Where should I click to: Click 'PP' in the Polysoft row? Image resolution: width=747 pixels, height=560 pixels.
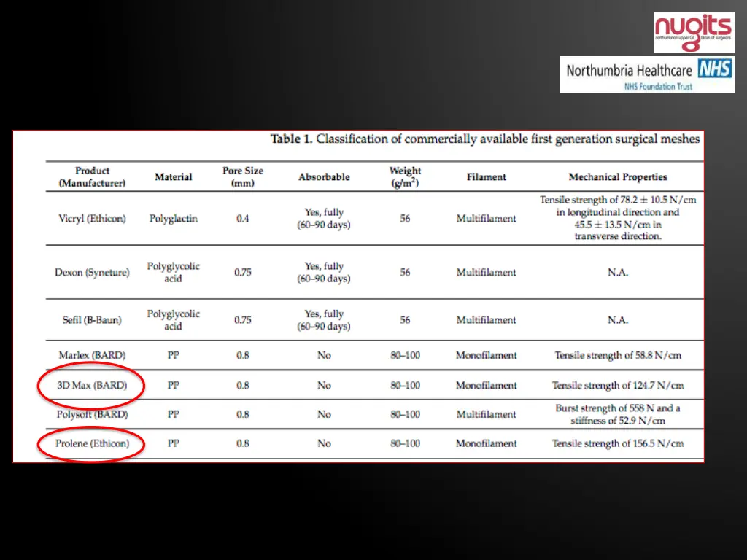(x=174, y=414)
